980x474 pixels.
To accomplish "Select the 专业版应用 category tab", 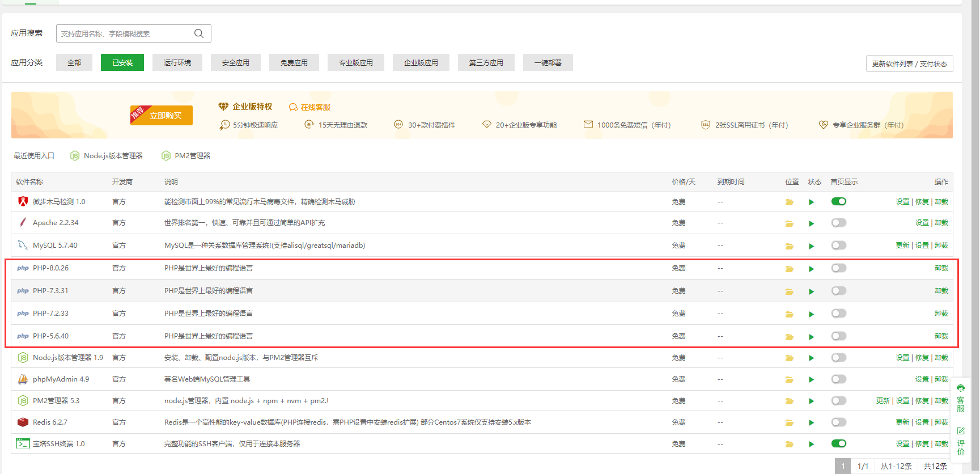I will (x=356, y=62).
